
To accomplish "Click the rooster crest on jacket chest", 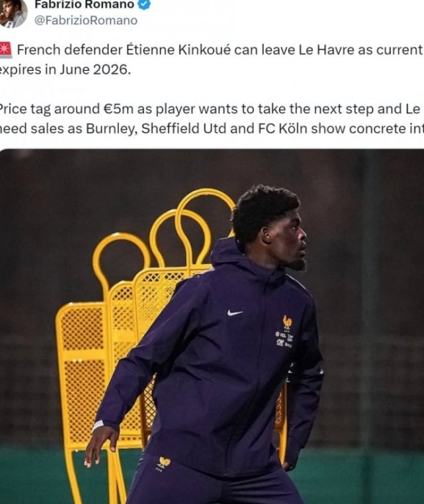I will (287, 322).
